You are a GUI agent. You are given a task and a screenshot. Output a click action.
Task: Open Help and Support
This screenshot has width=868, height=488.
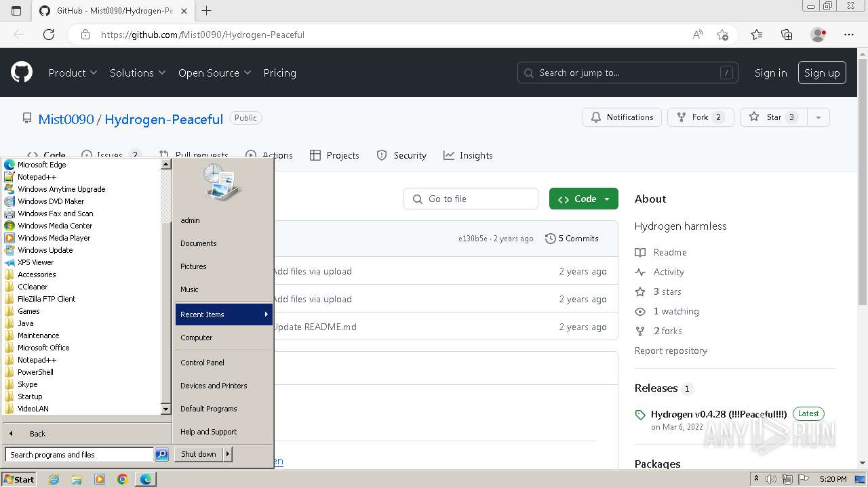(224, 432)
